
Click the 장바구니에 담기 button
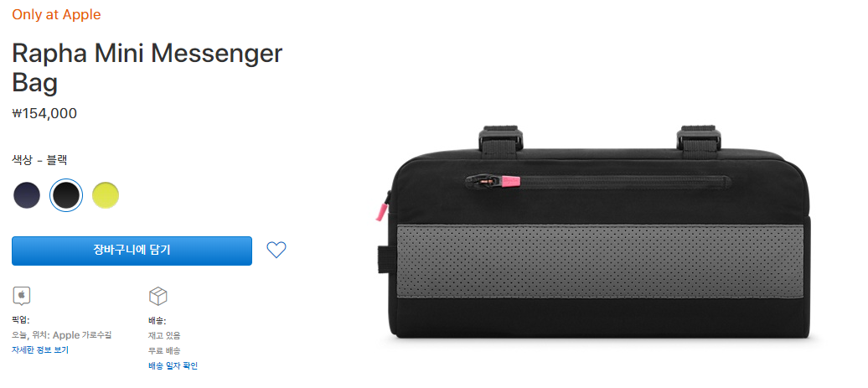click(x=132, y=251)
